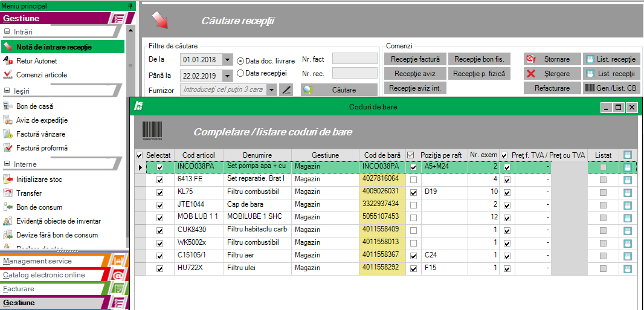Image resolution: width=644 pixels, height=310 pixels.
Task: Click the clear Furnizor pencil icon
Action: tap(286, 90)
